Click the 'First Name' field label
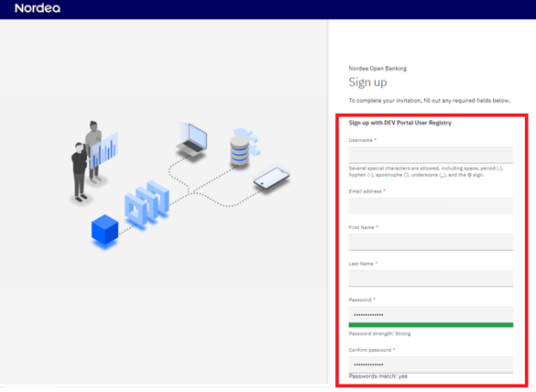Viewport: 536px width, 392px height. 361,227
